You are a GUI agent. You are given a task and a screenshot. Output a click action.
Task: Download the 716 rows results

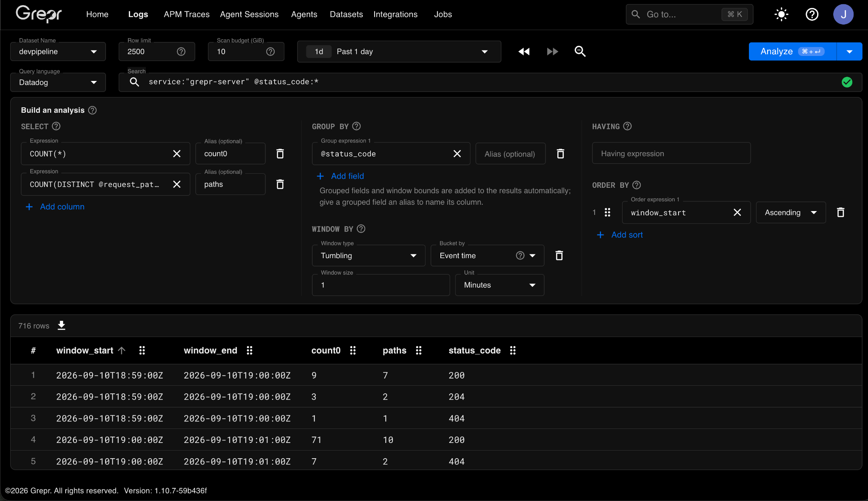[x=61, y=326]
